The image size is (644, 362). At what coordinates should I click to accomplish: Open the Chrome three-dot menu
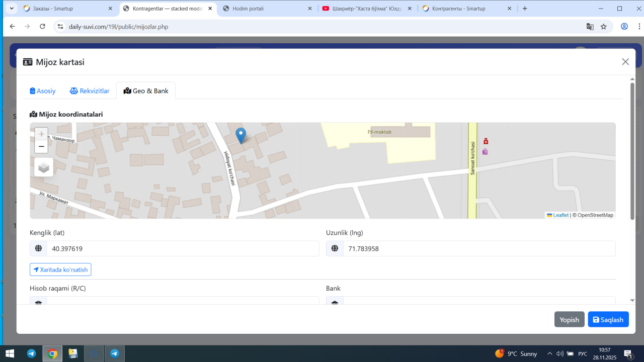[638, 27]
